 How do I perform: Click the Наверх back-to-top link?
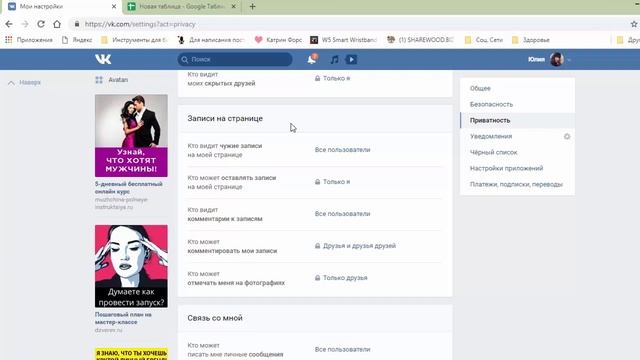pyautogui.click(x=24, y=82)
